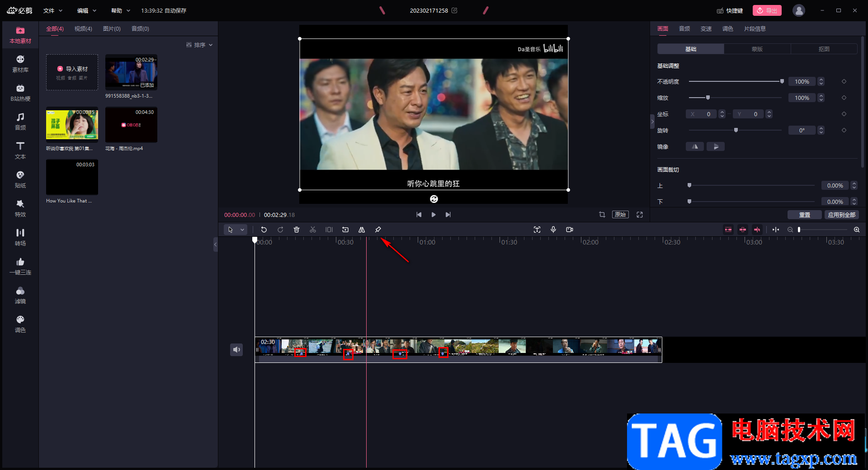Open the 排序 sort dropdown
The image size is (868, 470).
199,45
